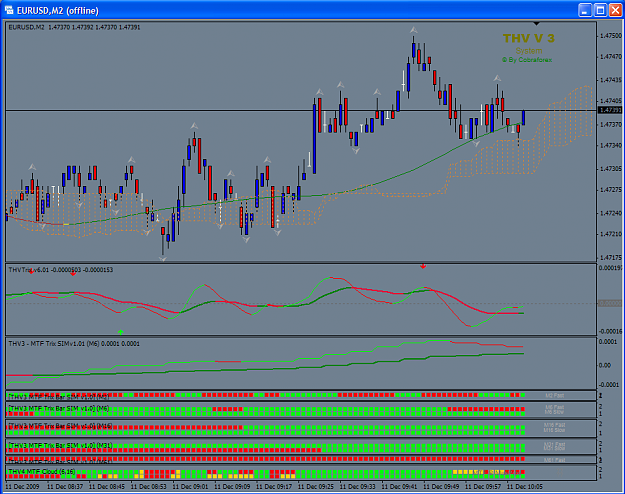Screen dimensions: 625x494
Task: Click the 1.47275 price axis label
Action: pyautogui.click(x=610, y=190)
